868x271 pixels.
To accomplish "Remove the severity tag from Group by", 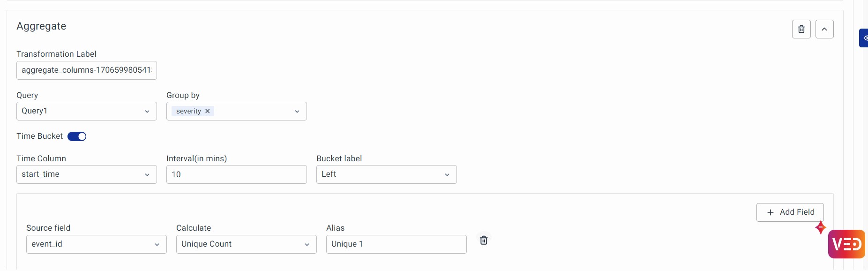I will click(207, 111).
